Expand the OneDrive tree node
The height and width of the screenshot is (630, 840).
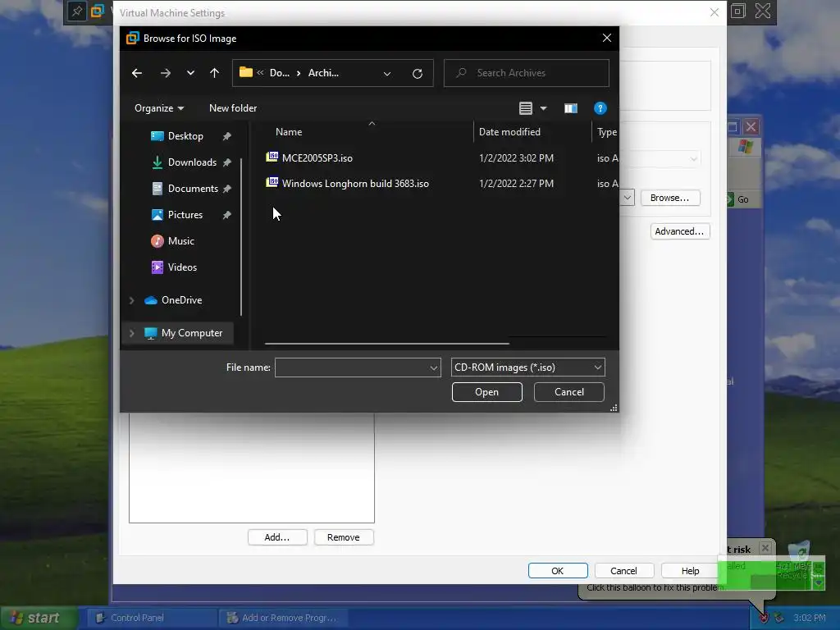click(x=131, y=300)
